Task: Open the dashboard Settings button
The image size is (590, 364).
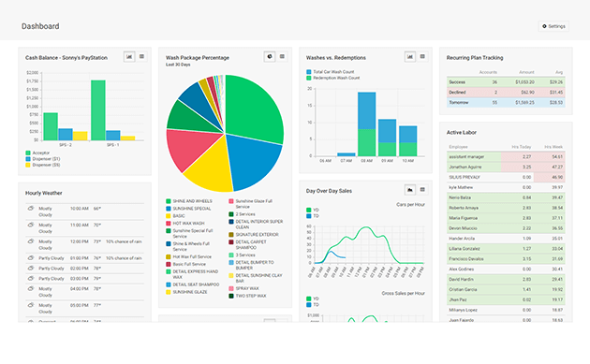Action: [x=553, y=26]
